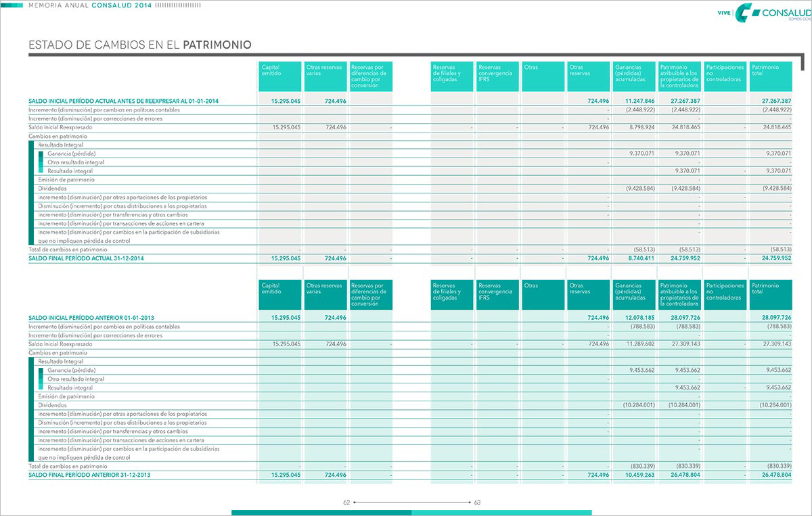Click (10.284.001) in the Ganancias acumuladas column
The image size is (812, 516).
pyautogui.click(x=639, y=404)
